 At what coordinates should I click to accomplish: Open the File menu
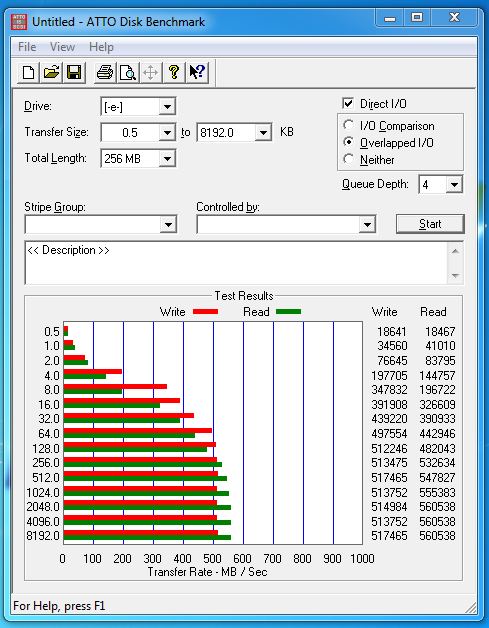pos(27,47)
